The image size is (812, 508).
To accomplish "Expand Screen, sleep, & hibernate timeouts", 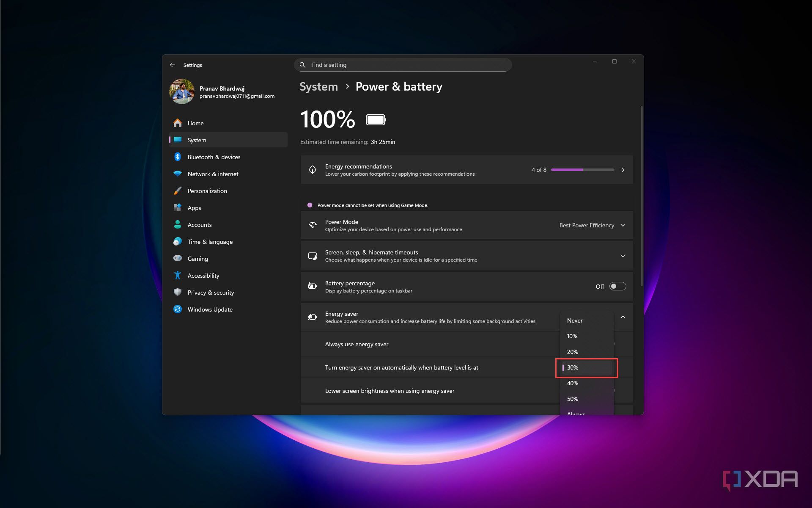I will coord(623,256).
